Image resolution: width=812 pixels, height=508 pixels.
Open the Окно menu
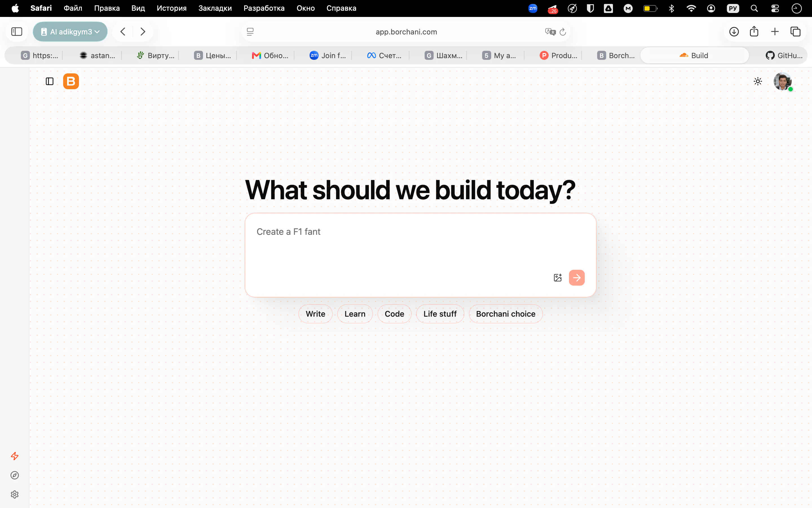[305, 8]
